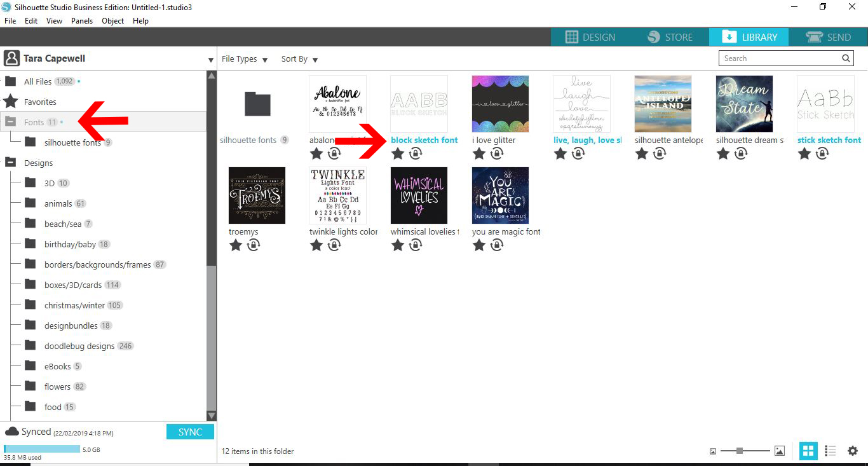Click the star icon under you are magic font

click(x=479, y=245)
